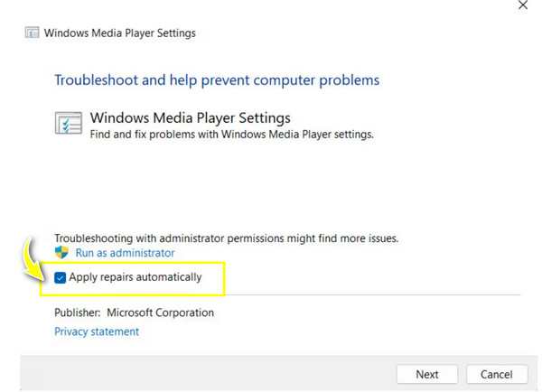Click the troubleshooter icon in the title bar
The height and width of the screenshot is (392, 542).
tap(31, 33)
